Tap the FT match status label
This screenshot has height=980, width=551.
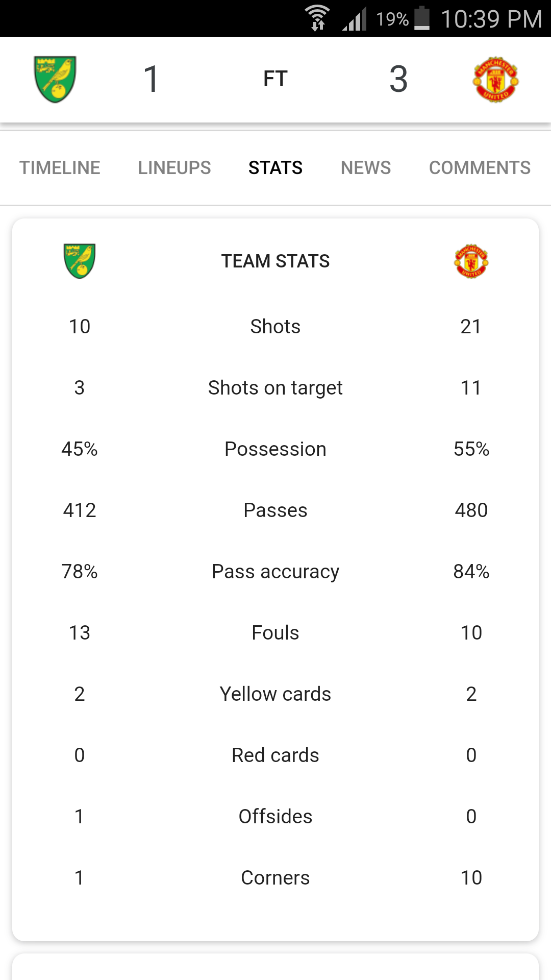point(275,79)
